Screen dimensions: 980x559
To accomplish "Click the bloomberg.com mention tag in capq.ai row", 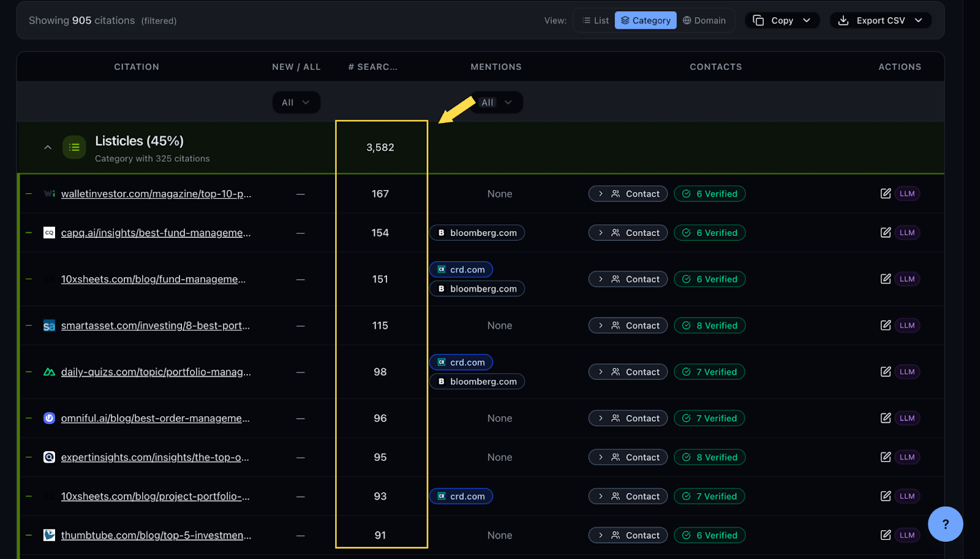I will pyautogui.click(x=477, y=233).
